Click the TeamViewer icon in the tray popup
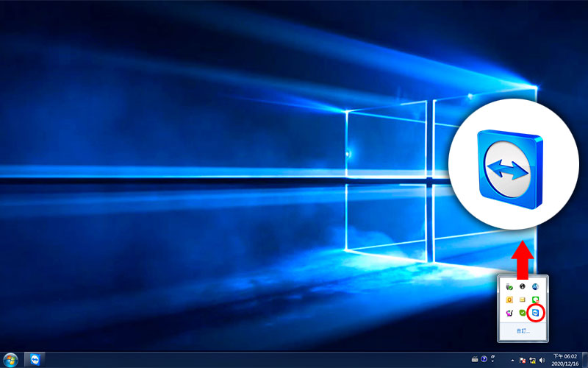Viewport: 588px width, 368px height. pyautogui.click(x=535, y=313)
